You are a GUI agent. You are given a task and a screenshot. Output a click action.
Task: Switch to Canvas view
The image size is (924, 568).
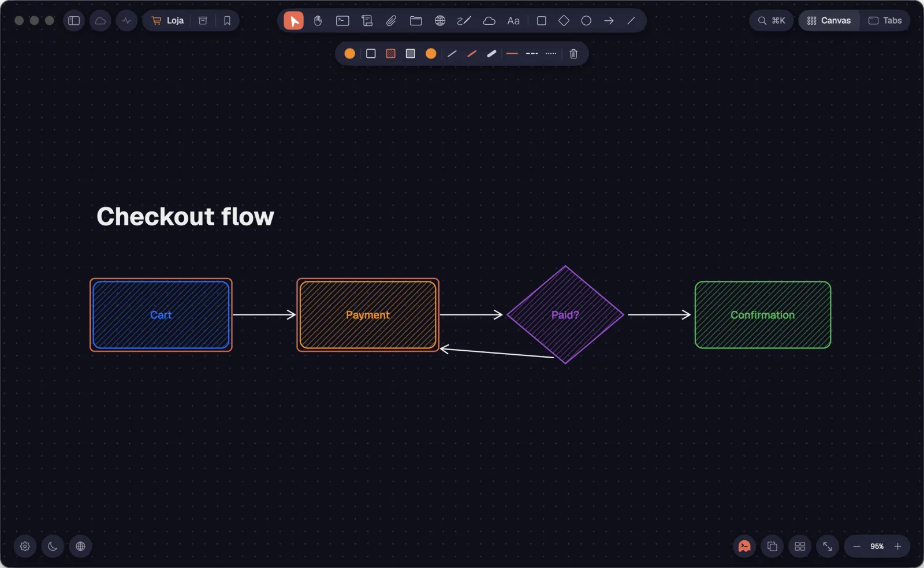tap(829, 21)
